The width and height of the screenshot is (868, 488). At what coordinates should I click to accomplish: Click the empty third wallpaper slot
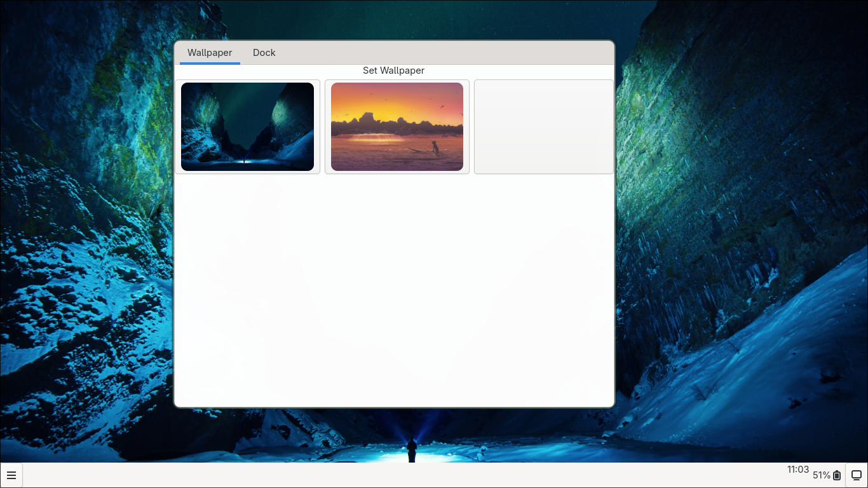(544, 126)
